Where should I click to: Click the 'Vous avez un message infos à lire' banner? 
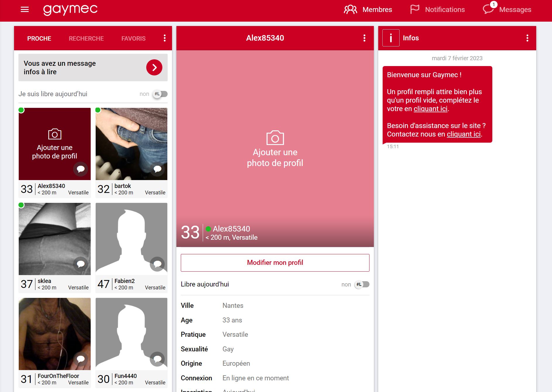pyautogui.click(x=93, y=68)
